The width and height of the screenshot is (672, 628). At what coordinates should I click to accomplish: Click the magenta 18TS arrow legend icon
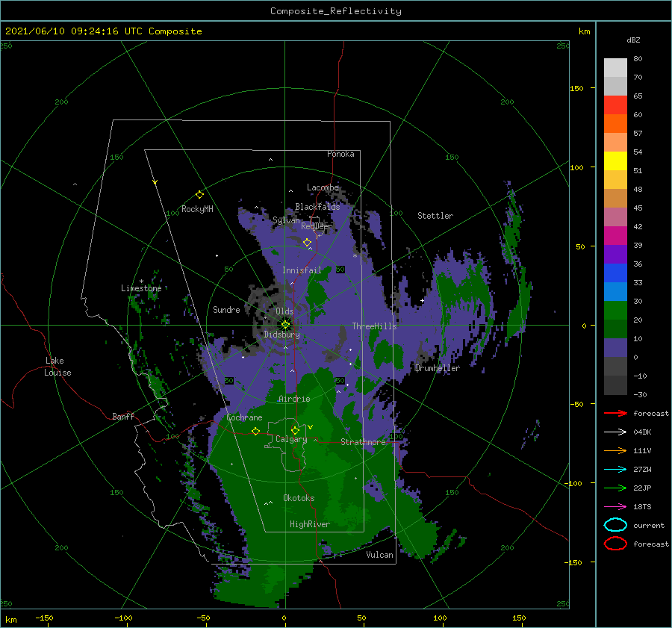[x=615, y=506]
